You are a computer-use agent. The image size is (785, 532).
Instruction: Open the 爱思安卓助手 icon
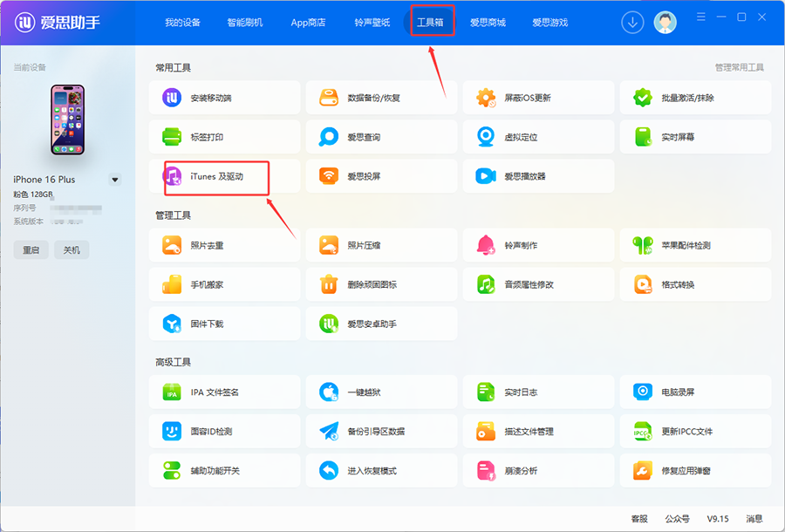(329, 324)
